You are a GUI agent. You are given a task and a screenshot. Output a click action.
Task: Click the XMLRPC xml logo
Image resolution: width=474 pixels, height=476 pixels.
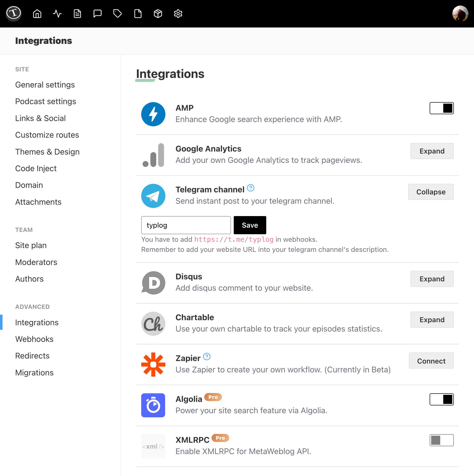153,446
